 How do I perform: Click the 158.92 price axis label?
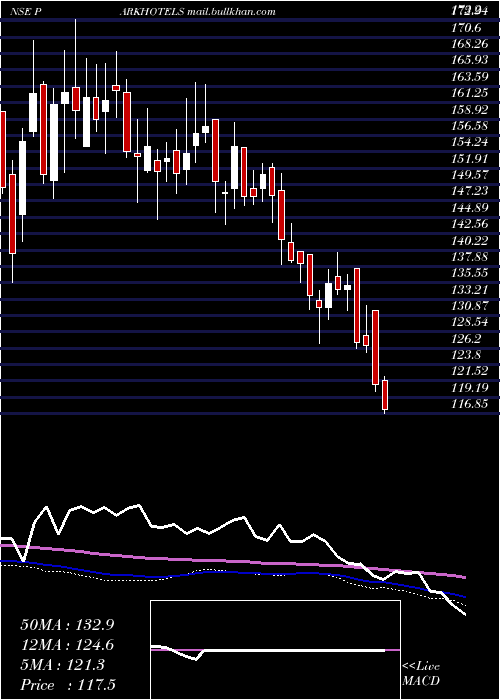pyautogui.click(x=471, y=109)
